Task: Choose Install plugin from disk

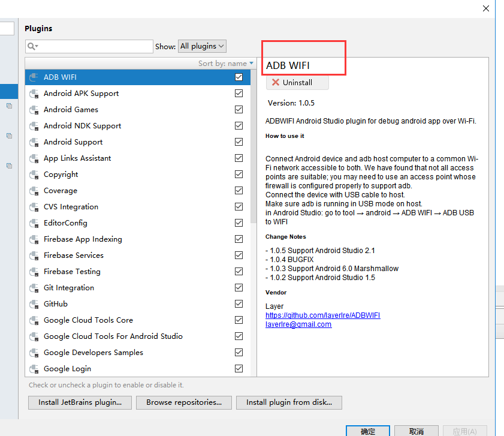Action: pos(289,402)
